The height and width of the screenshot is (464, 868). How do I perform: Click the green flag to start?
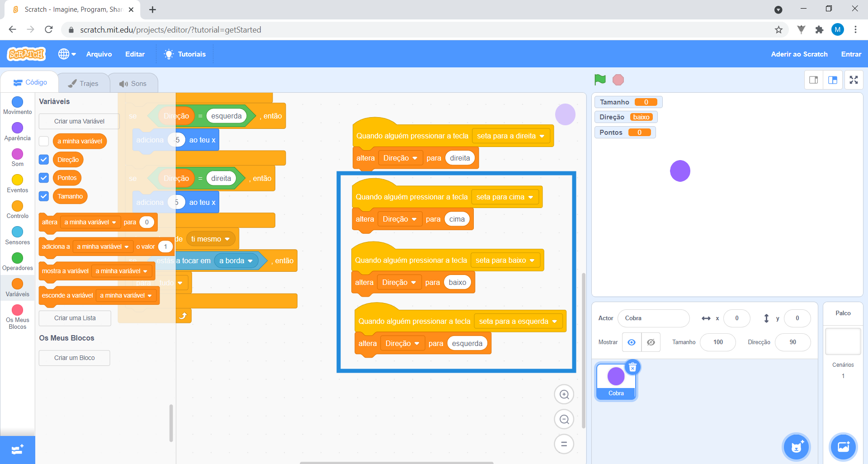coord(600,80)
